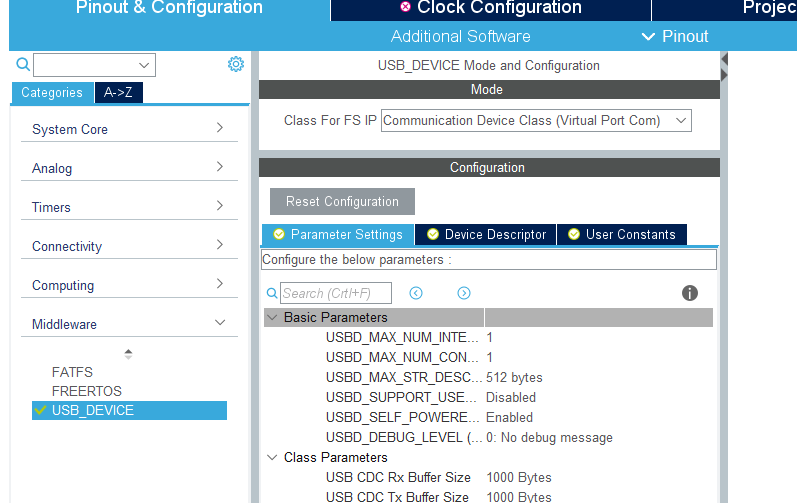
Task: Open the Parameter Settings tab
Action: [338, 234]
